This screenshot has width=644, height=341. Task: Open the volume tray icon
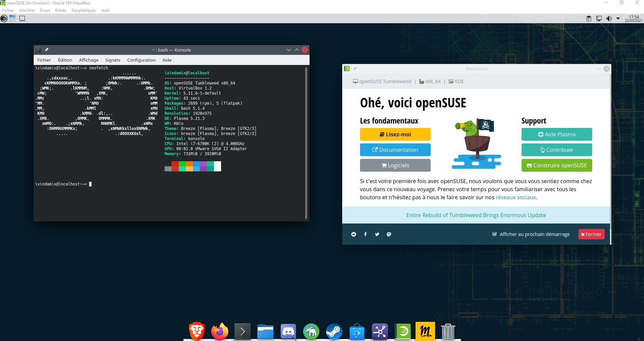click(609, 19)
